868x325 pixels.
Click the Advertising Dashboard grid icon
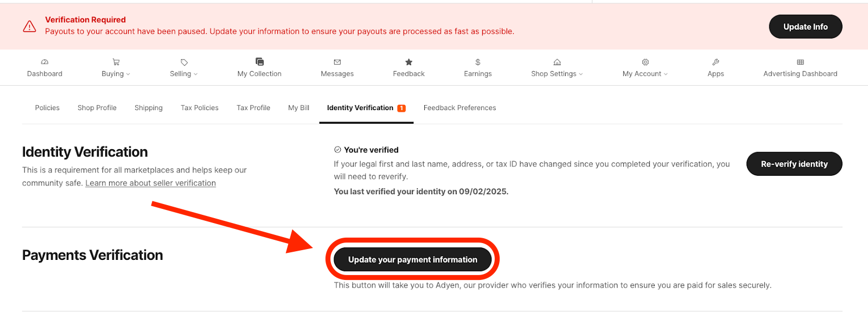[x=800, y=62]
